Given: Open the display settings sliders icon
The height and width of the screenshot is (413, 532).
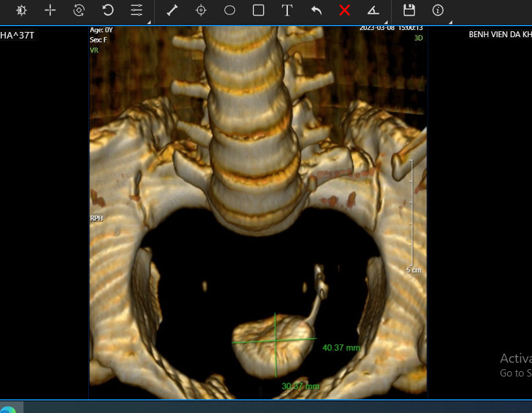Looking at the screenshot, I should pos(136,10).
